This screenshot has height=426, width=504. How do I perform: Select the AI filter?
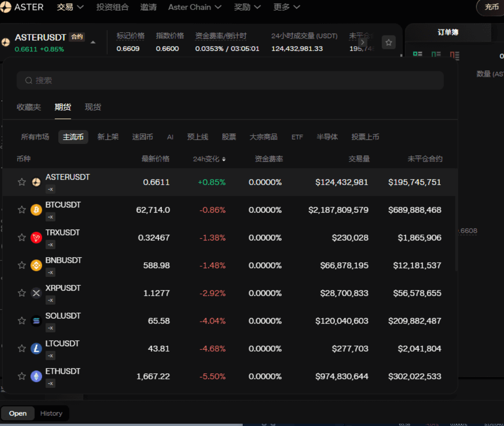171,137
